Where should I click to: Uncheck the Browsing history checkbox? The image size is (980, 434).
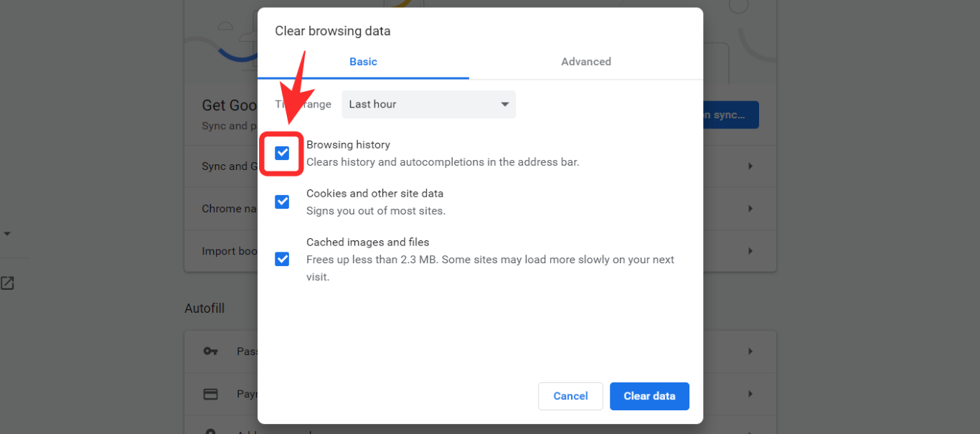pos(282,153)
